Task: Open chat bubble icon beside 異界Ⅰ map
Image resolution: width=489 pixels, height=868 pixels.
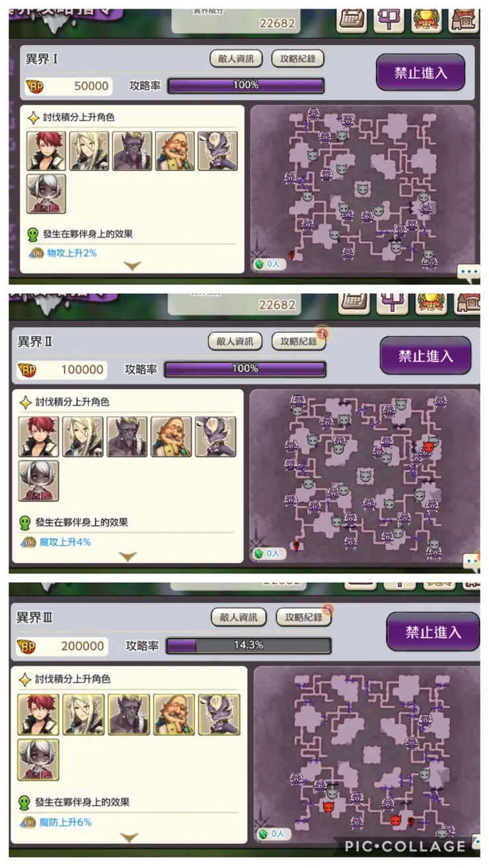Action: [x=469, y=271]
